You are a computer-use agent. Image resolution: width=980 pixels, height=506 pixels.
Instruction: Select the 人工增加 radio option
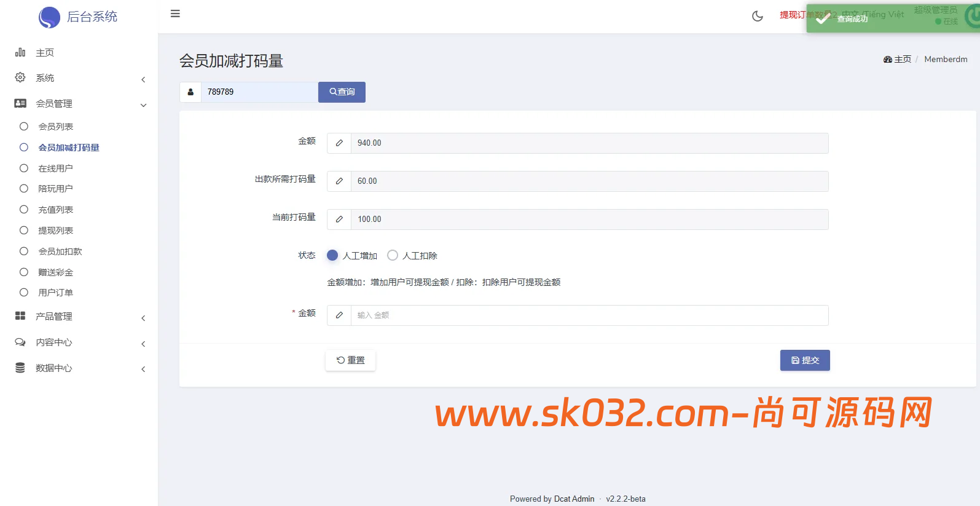click(332, 255)
